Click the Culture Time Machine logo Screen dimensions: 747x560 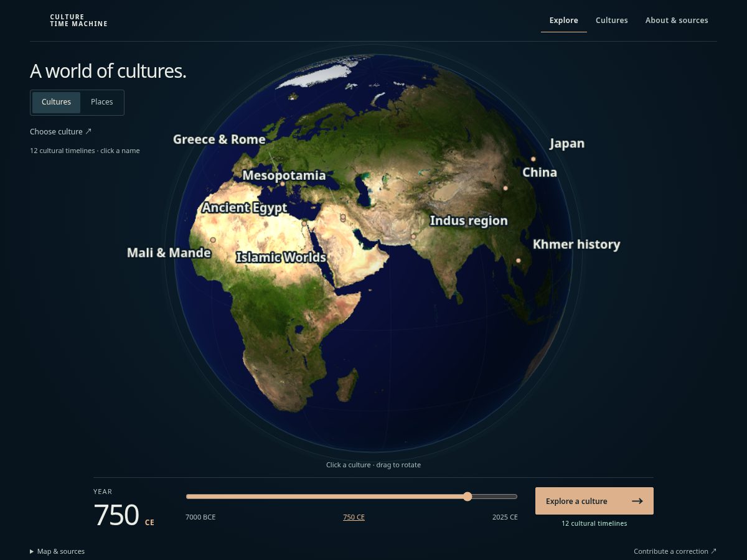tap(79, 21)
